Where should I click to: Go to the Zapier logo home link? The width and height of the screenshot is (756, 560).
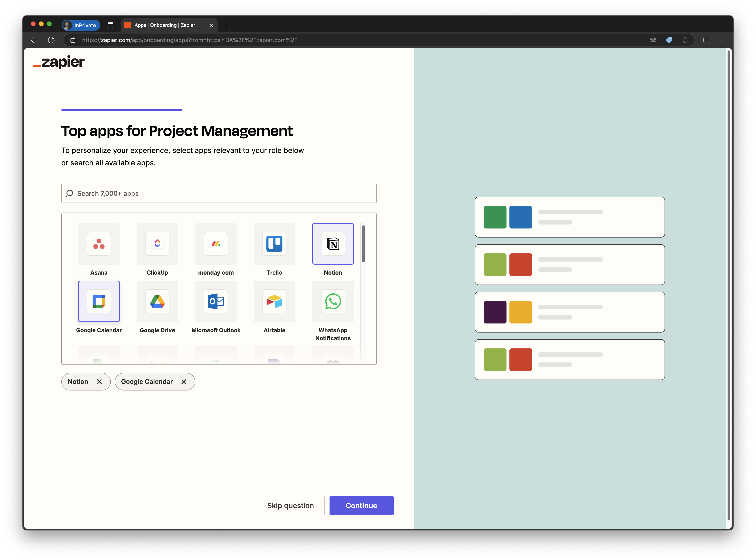tap(59, 62)
